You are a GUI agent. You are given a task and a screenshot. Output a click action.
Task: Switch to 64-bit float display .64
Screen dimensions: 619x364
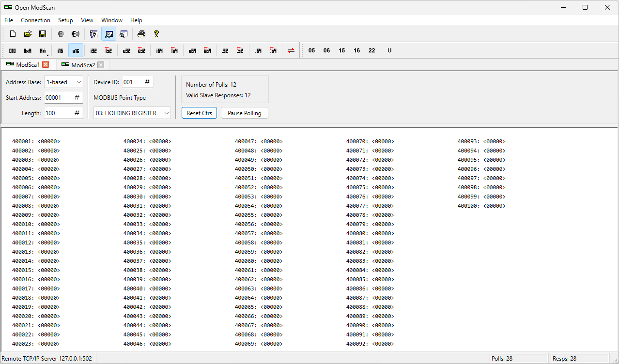pyautogui.click(x=258, y=50)
